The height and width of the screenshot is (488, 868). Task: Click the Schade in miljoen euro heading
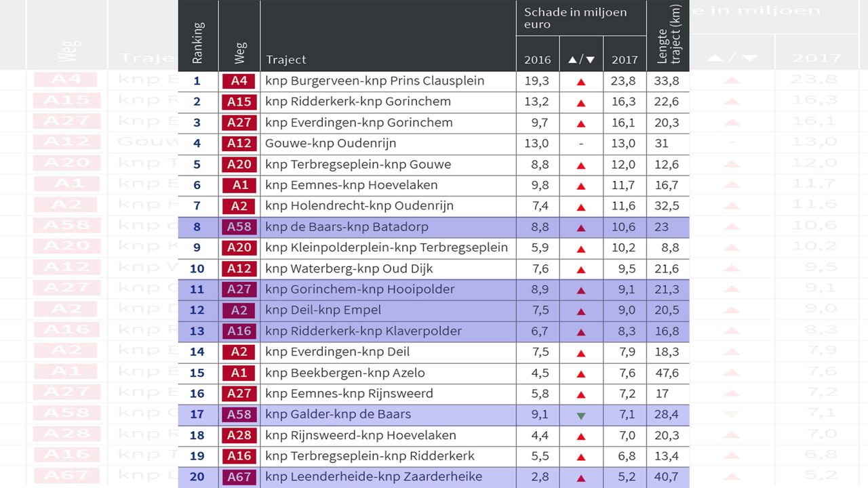pyautogui.click(x=575, y=18)
